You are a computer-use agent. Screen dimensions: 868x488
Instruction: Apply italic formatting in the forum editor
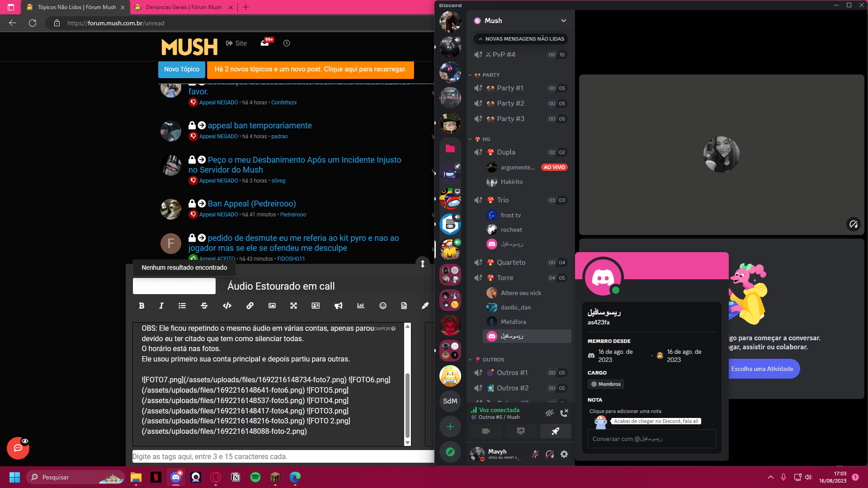tap(161, 306)
